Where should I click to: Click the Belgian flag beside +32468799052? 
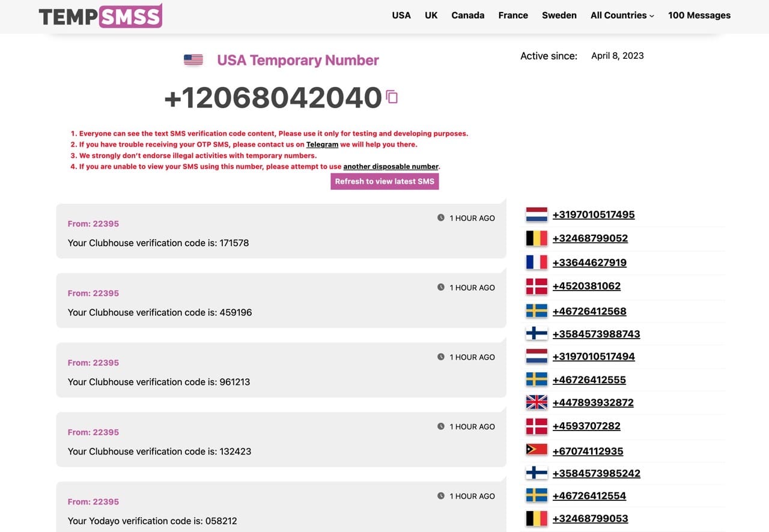tap(536, 238)
